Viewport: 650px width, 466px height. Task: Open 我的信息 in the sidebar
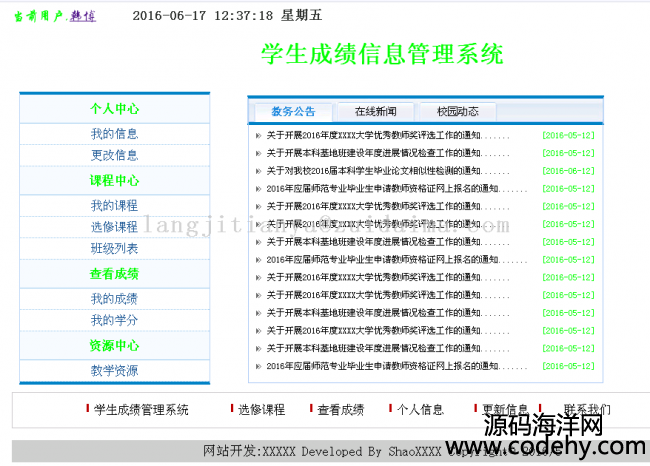(x=114, y=134)
